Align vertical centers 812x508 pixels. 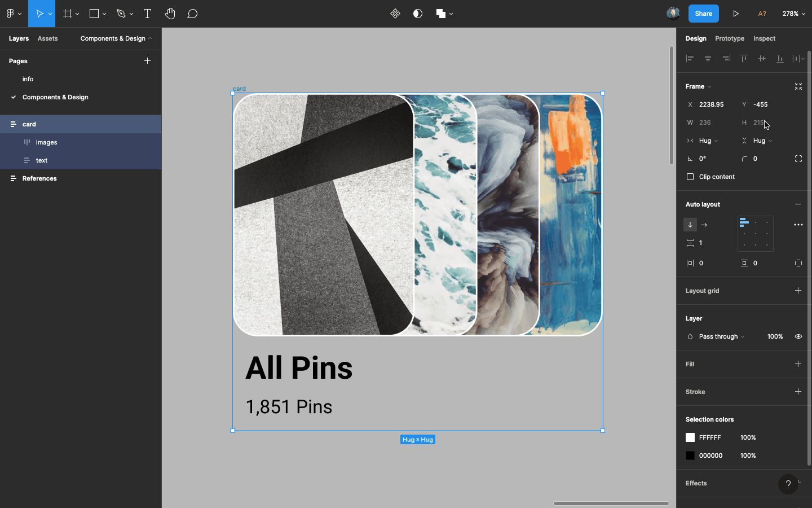[x=762, y=58]
